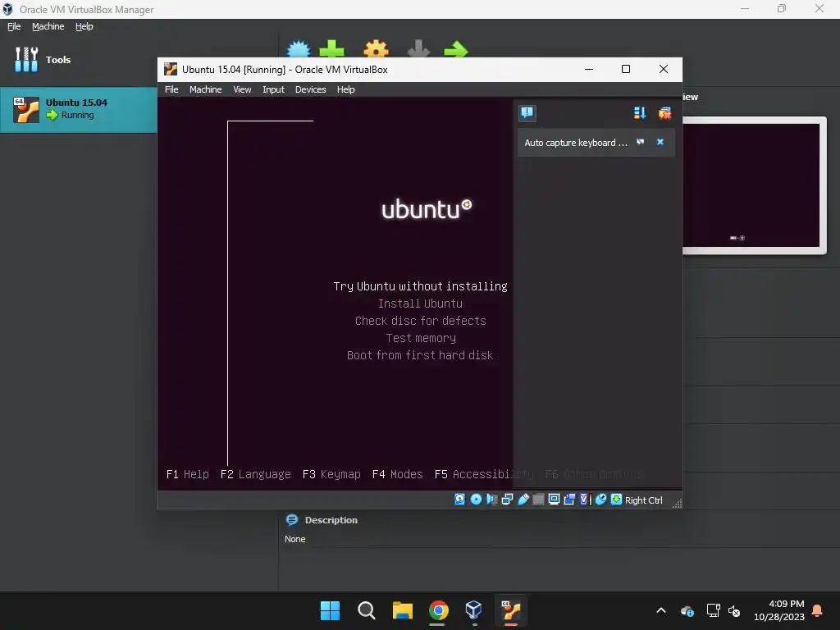Screen dimensions: 840x630
Task: Click the notification order toggle icon
Action: click(x=640, y=112)
